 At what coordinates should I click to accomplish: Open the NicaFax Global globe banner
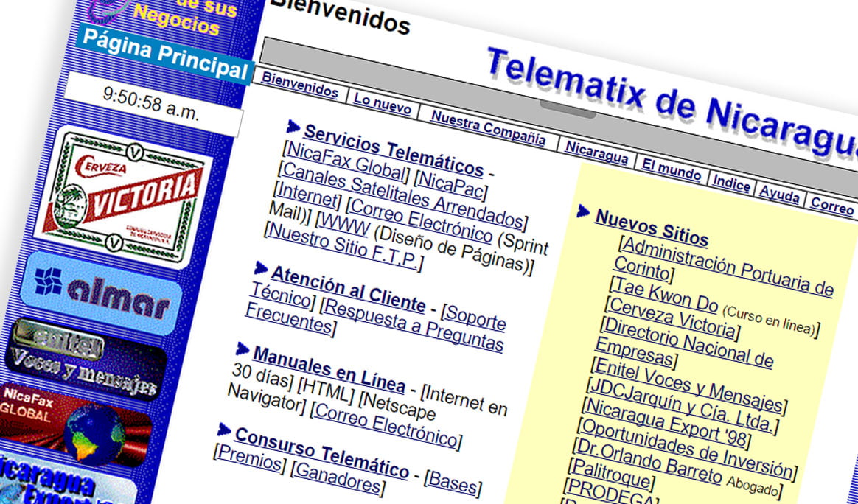[x=74, y=425]
